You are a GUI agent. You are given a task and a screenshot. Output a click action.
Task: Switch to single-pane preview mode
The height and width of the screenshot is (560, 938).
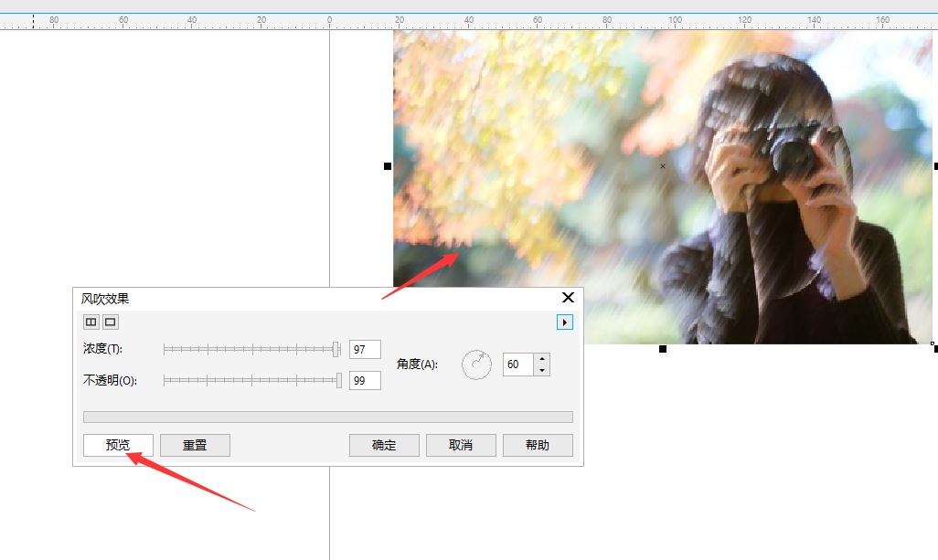click(110, 322)
